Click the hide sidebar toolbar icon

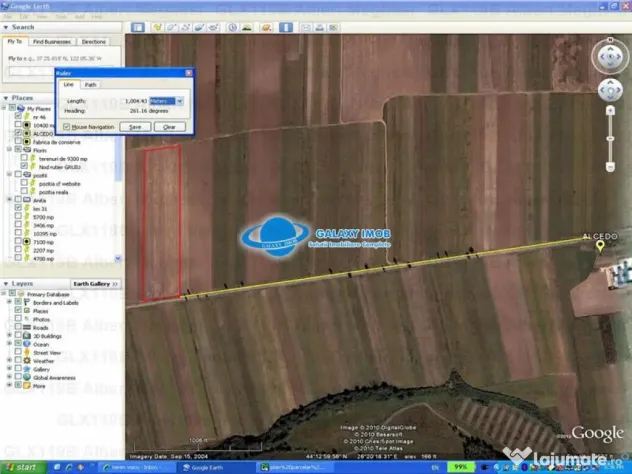coord(138,27)
